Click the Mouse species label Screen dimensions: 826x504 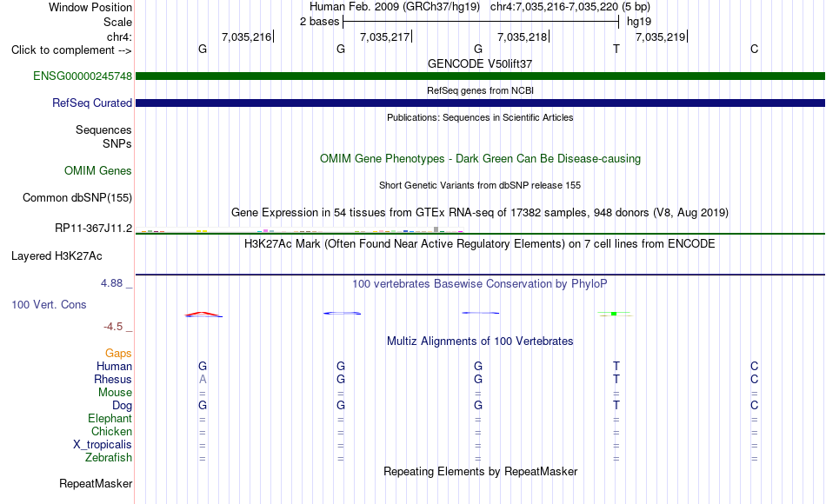click(x=115, y=393)
